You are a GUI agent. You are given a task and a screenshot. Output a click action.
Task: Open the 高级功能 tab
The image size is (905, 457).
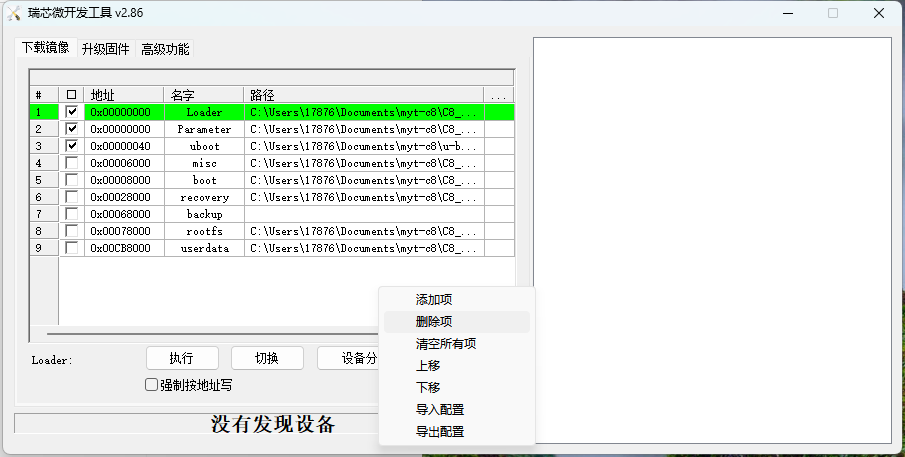tap(165, 49)
